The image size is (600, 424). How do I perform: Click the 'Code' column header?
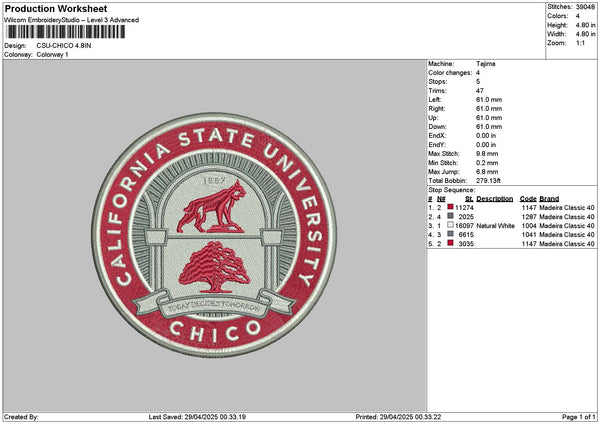[x=528, y=199]
